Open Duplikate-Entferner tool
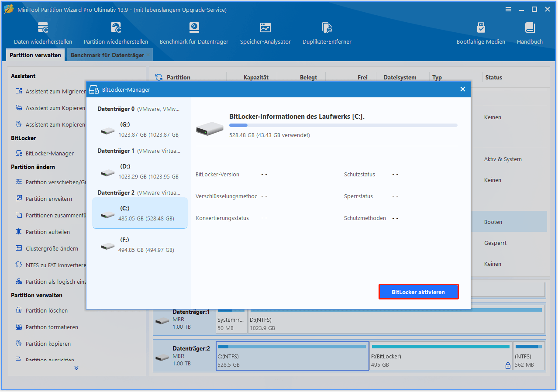 (x=327, y=34)
